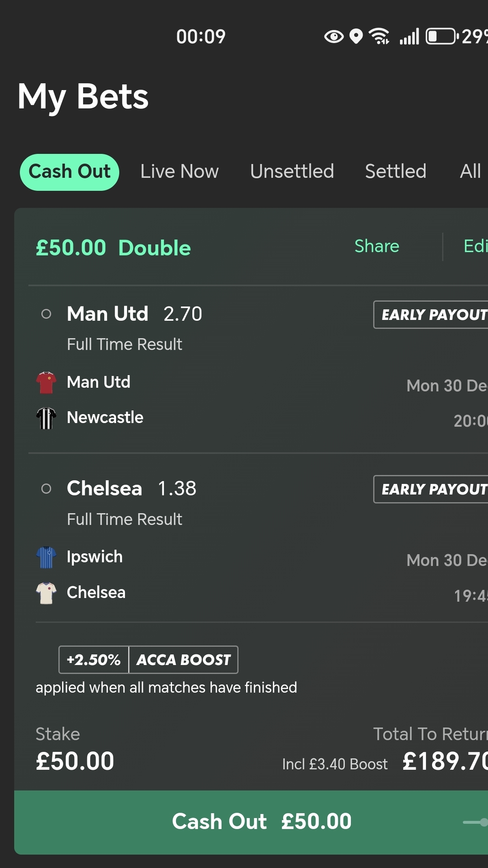The height and width of the screenshot is (868, 488).
Task: Select the Cash Out filter tab
Action: click(69, 172)
